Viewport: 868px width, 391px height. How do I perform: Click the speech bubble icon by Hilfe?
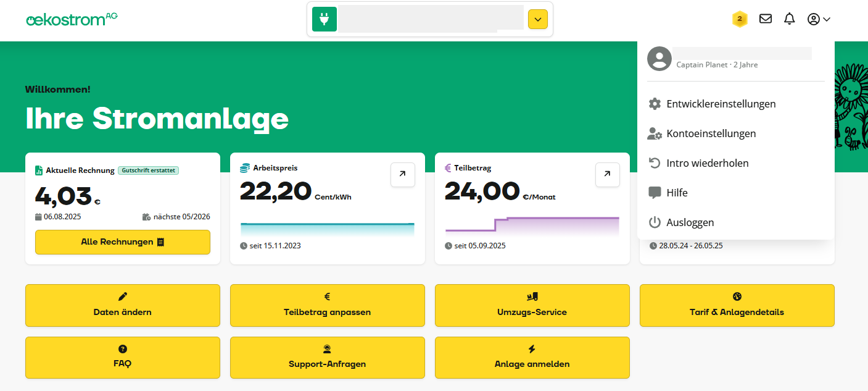tap(655, 193)
